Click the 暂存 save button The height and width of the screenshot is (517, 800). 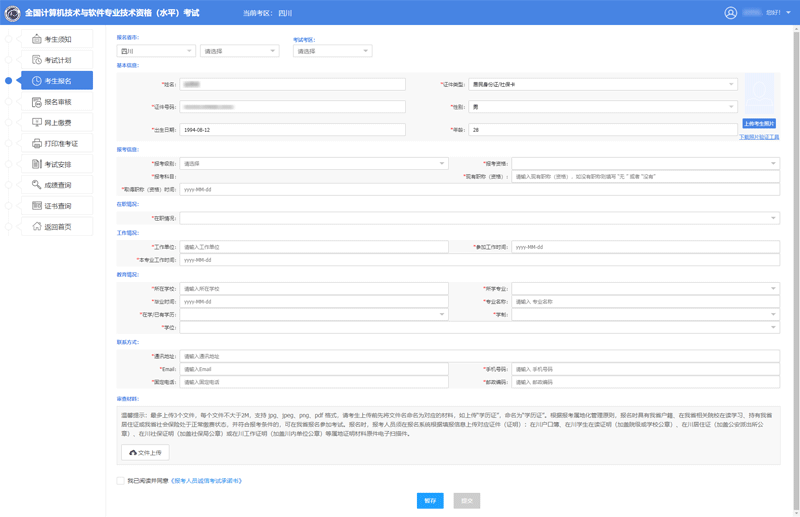[x=430, y=500]
